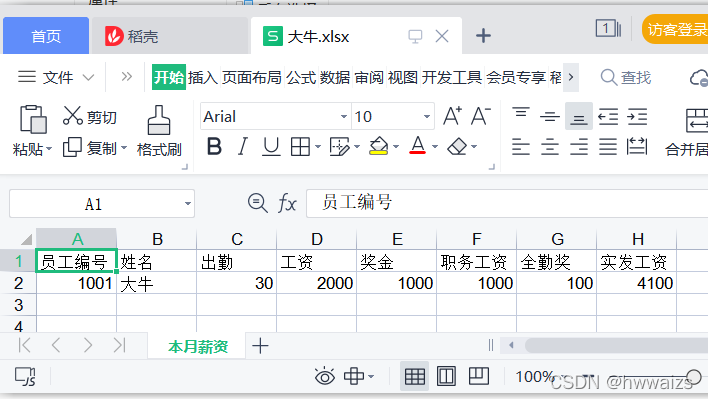Select the select-all corner triangle
This screenshot has width=708, height=399.
[x=27, y=239]
